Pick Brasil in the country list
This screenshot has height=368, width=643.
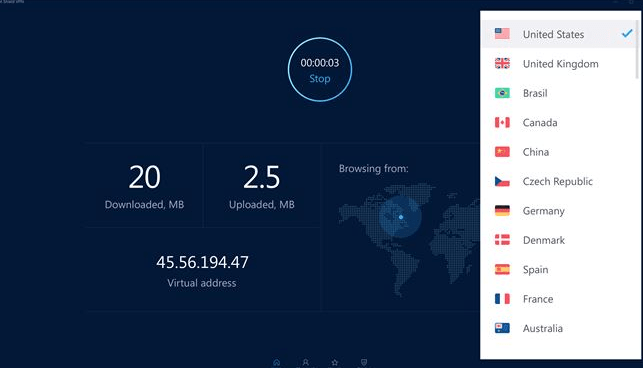click(x=559, y=93)
